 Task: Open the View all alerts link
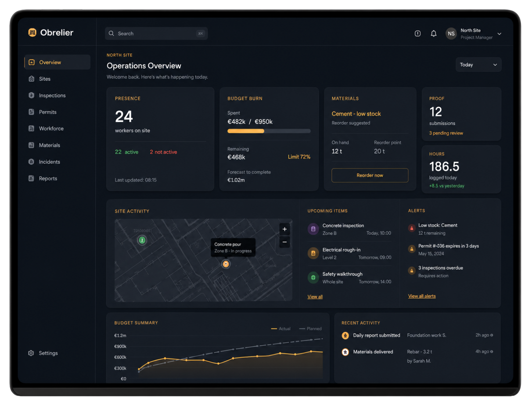pyautogui.click(x=422, y=296)
